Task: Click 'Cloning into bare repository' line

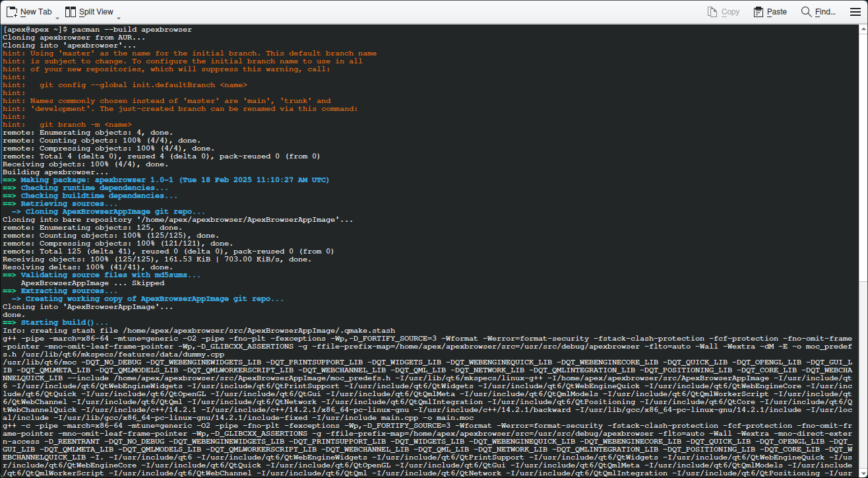Action: click(x=178, y=220)
